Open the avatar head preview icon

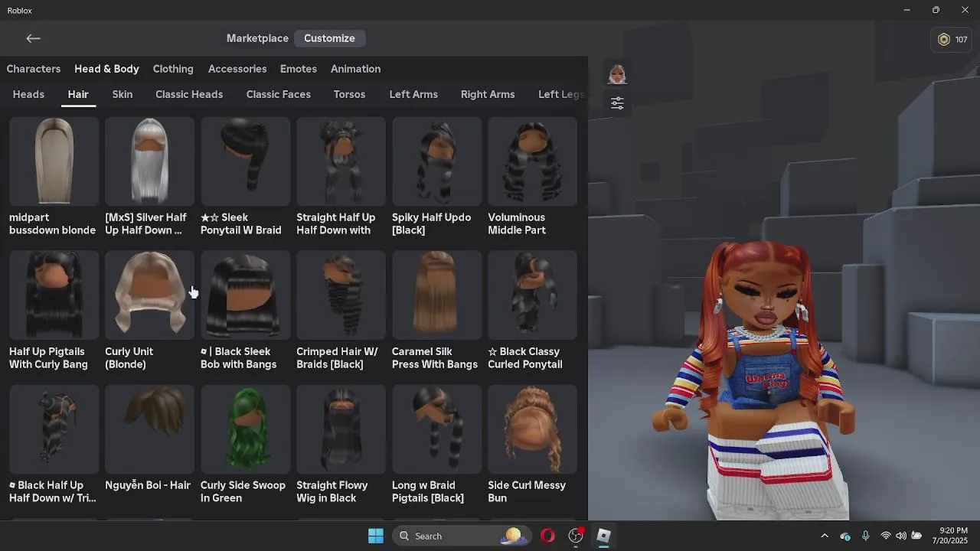click(617, 74)
